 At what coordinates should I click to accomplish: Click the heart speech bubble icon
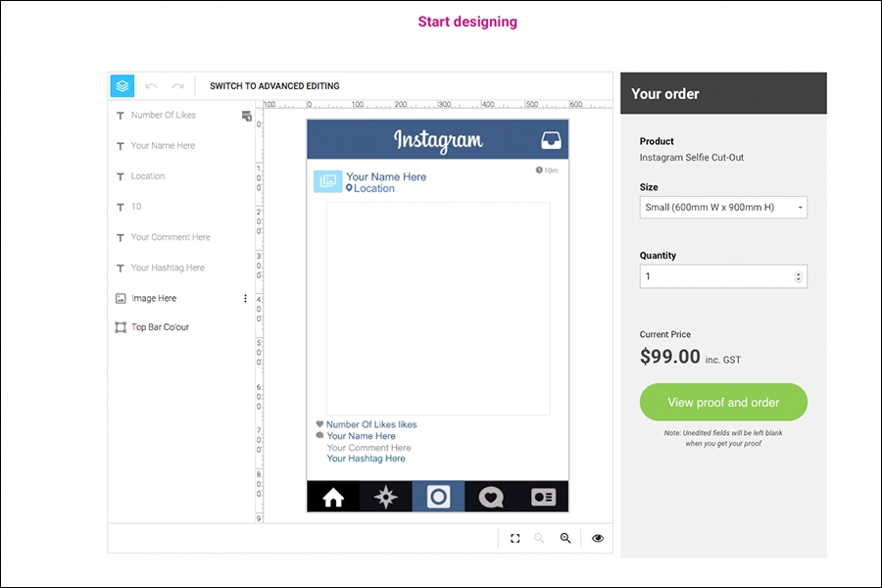[491, 498]
